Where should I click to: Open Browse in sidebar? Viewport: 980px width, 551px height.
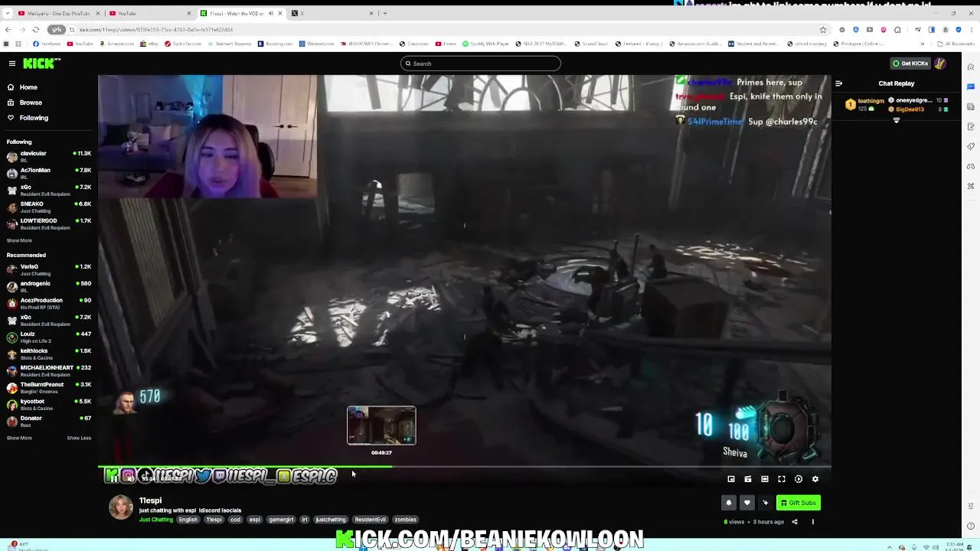(x=31, y=103)
